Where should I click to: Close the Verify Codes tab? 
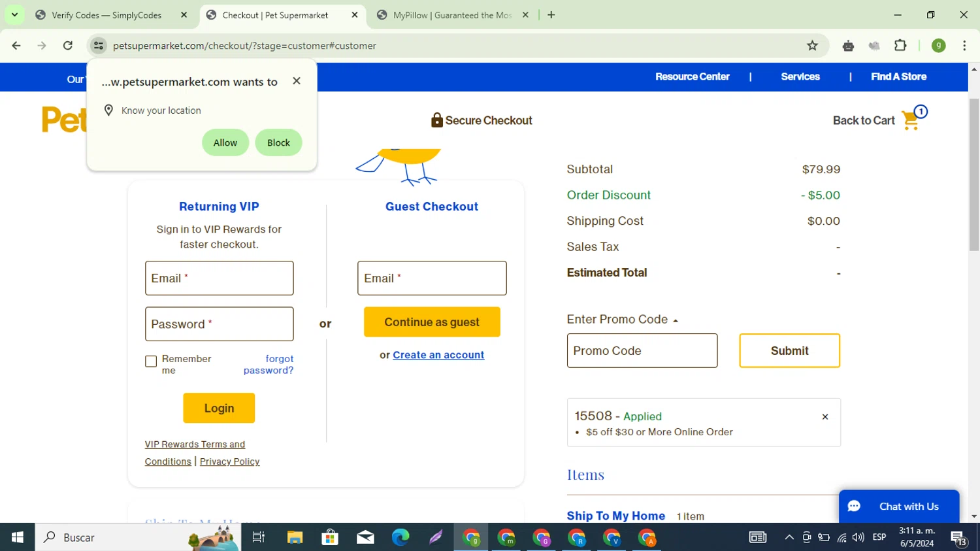[x=184, y=15]
